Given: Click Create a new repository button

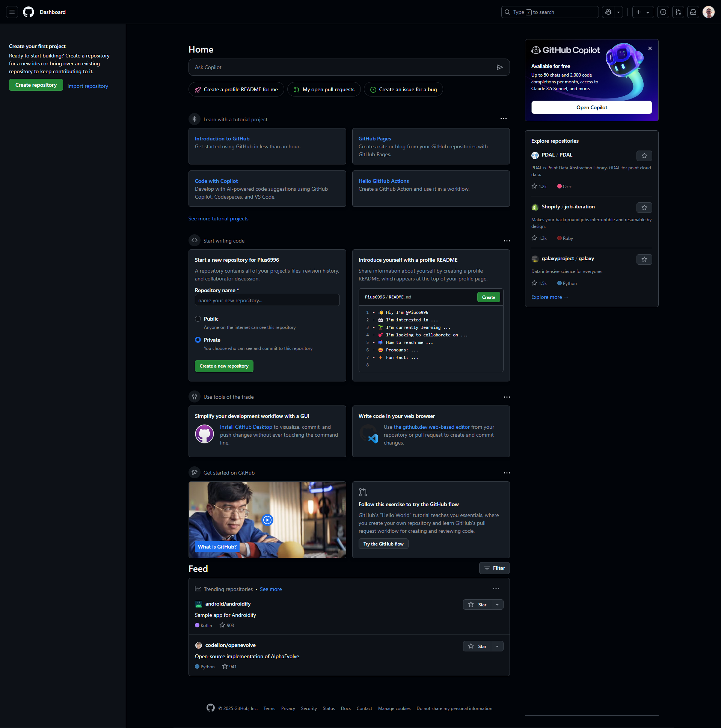Looking at the screenshot, I should coord(224,366).
